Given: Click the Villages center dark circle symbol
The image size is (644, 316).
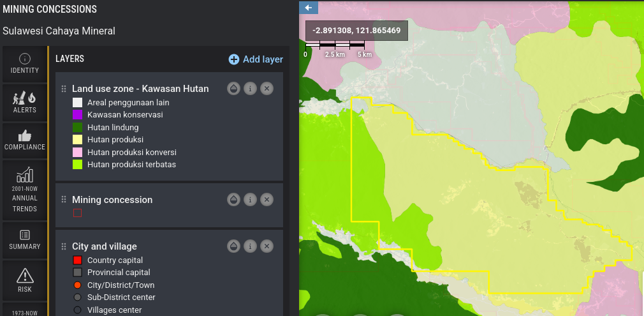Looking at the screenshot, I should tap(77, 310).
